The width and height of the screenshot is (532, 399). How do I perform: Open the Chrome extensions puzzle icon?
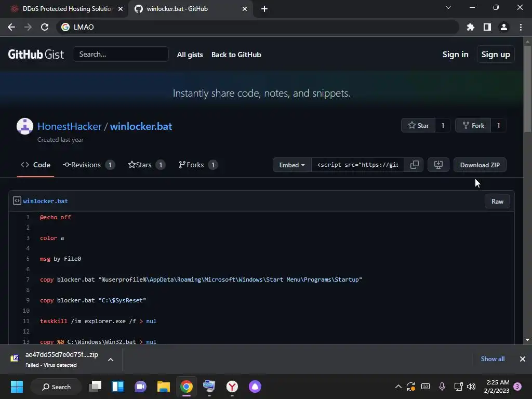471,27
